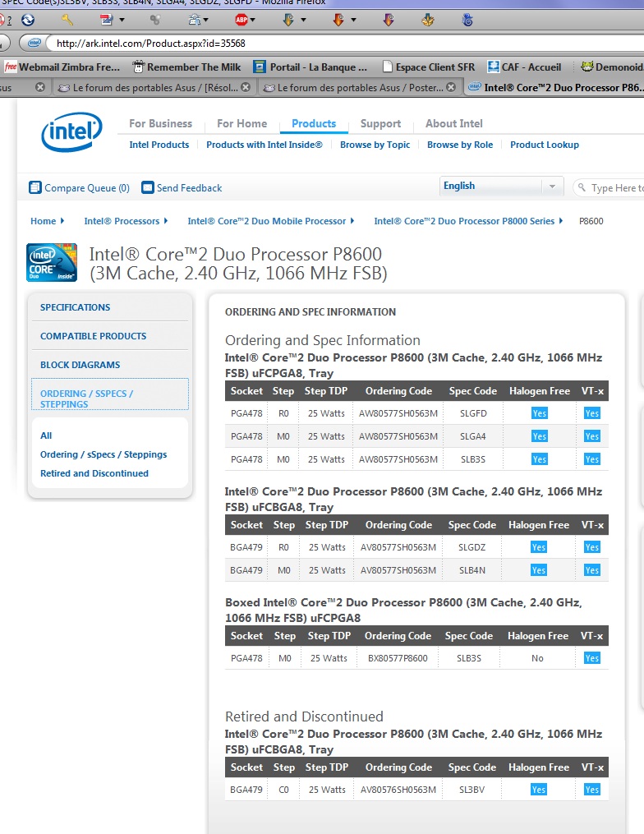Click Halogen Free Yes badge for SLGDZ row
This screenshot has height=834, width=644.
click(538, 547)
